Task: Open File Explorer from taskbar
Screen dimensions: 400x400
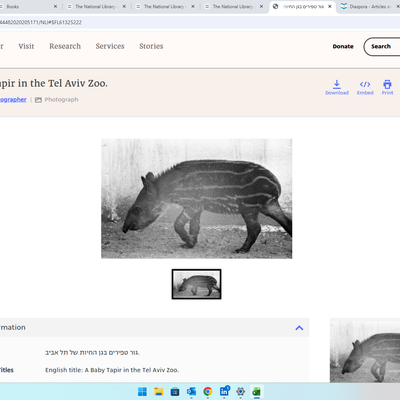Action: click(158, 392)
